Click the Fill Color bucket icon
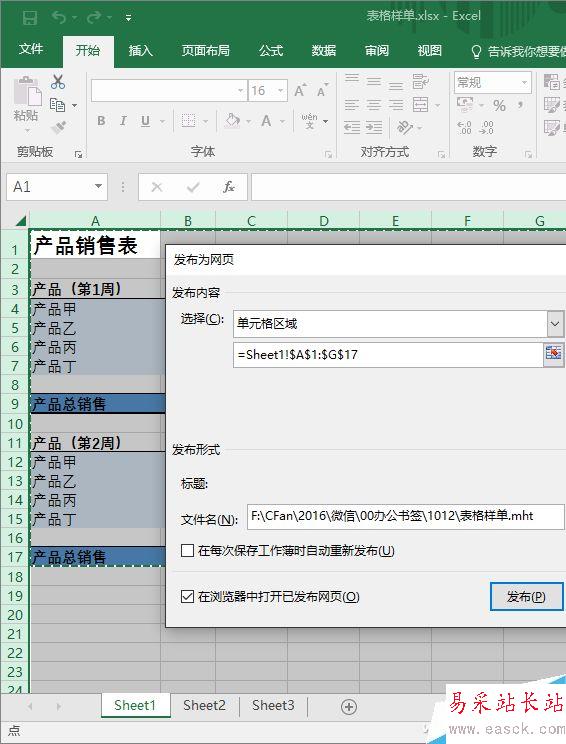Screen dimensions: 566x744 click(232, 121)
